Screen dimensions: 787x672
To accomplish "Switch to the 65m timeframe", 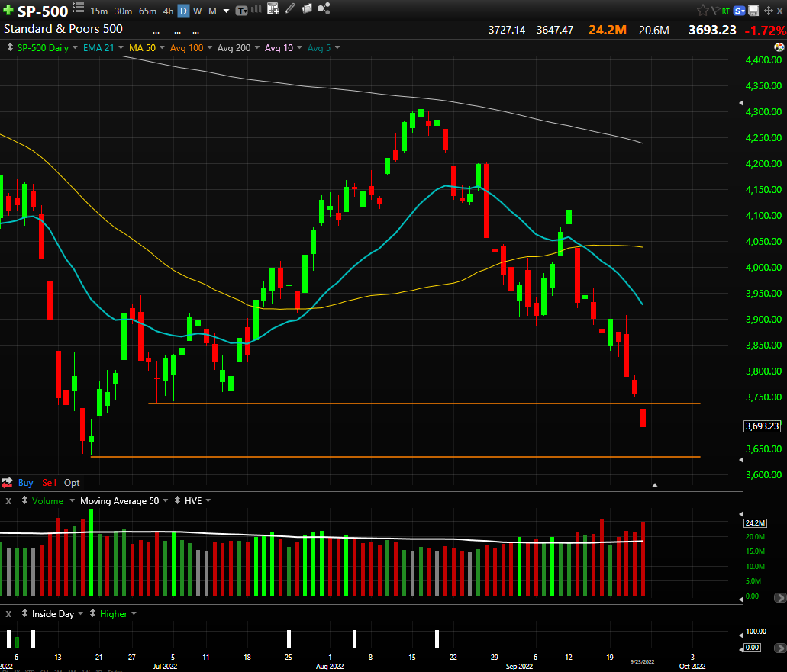I will coord(147,11).
